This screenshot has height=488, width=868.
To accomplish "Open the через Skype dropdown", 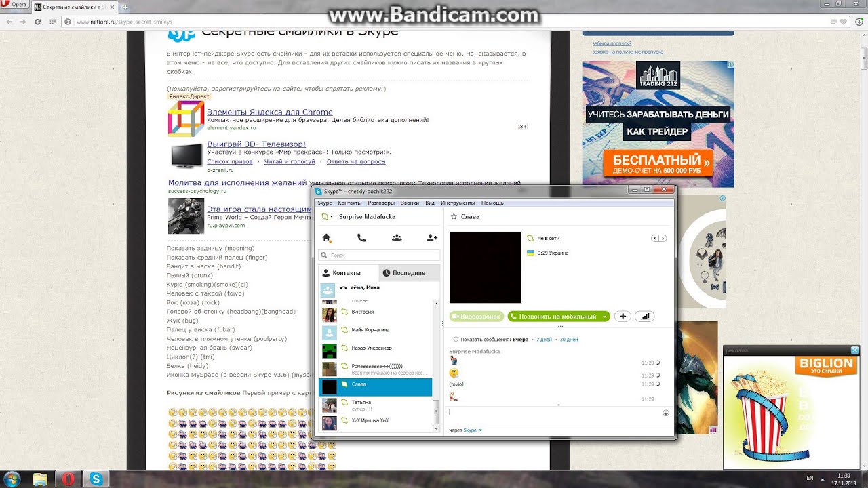I will [x=465, y=430].
